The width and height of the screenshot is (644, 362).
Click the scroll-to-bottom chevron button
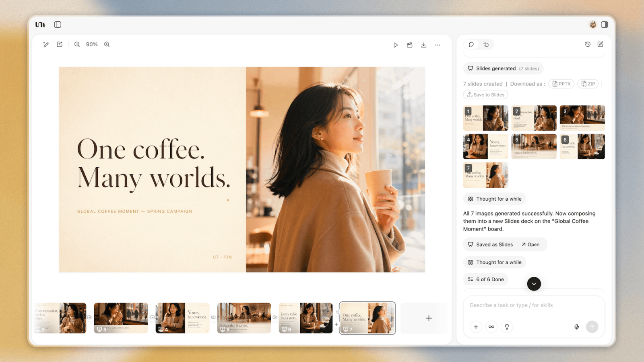click(x=534, y=284)
